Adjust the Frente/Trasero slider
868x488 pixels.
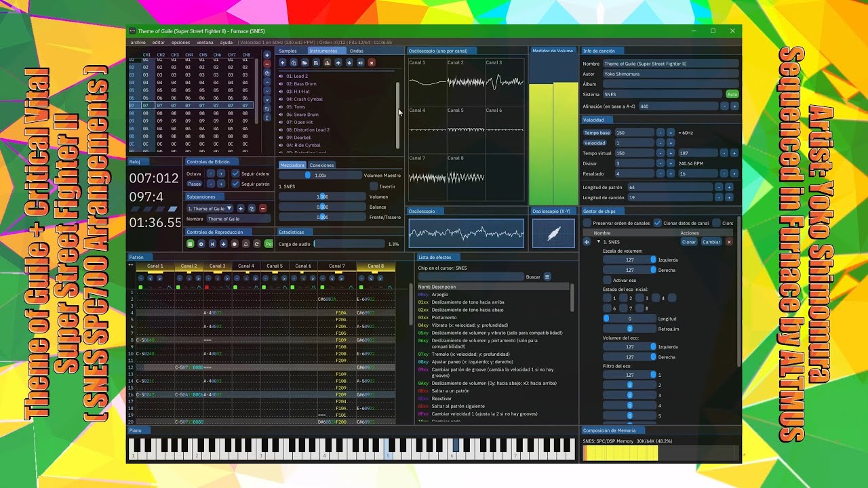[322, 217]
